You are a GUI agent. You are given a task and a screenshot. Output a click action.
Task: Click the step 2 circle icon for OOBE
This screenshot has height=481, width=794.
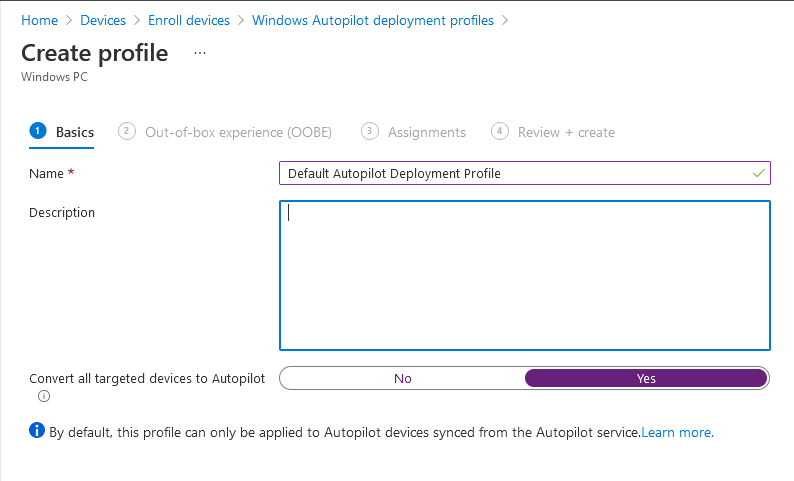click(127, 131)
